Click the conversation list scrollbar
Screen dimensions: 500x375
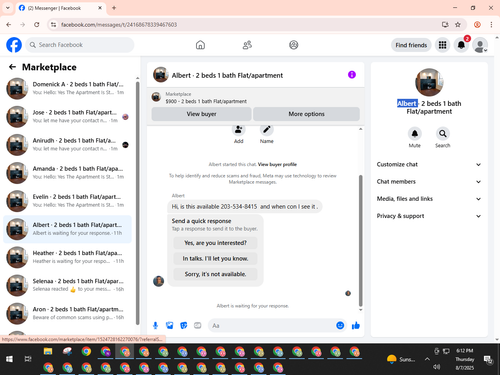[137, 203]
